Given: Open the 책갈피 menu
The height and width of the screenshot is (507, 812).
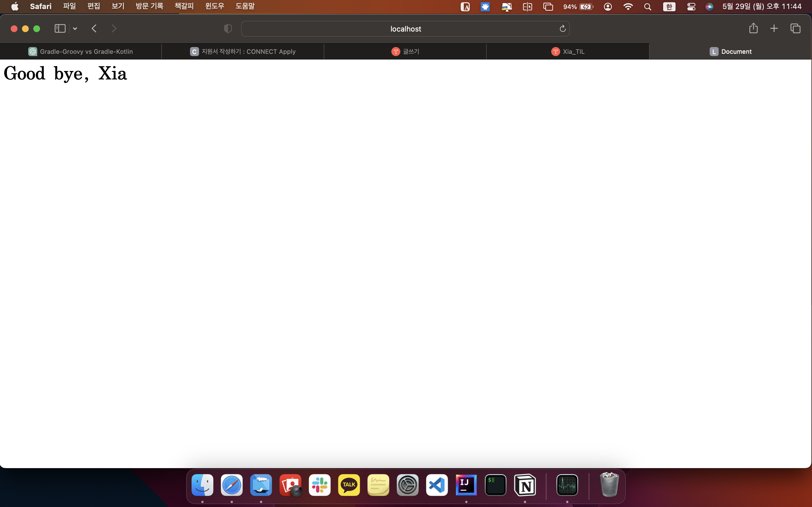Looking at the screenshot, I should pyautogui.click(x=184, y=6).
